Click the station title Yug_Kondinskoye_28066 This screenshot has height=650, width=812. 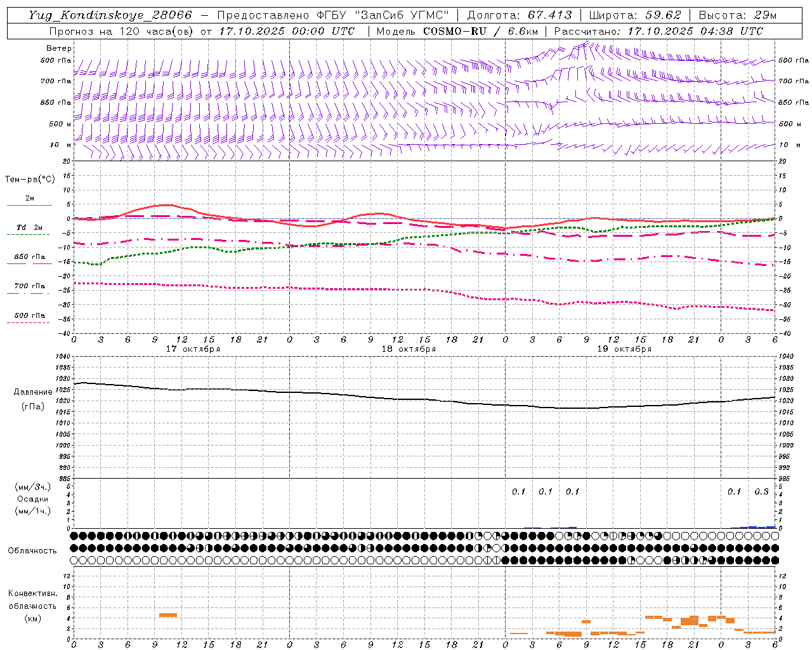(x=110, y=15)
